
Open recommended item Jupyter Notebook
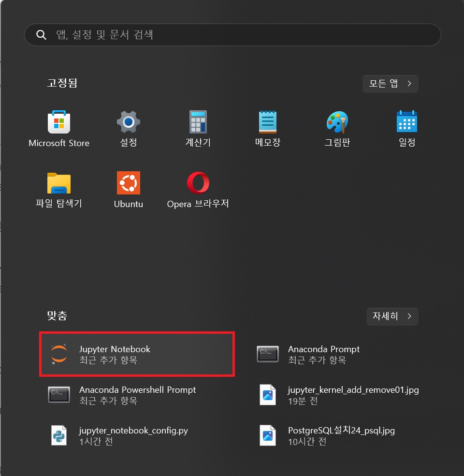137,354
